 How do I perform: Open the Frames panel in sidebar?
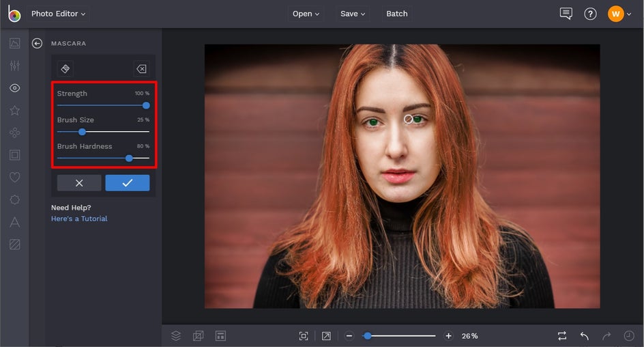point(14,155)
